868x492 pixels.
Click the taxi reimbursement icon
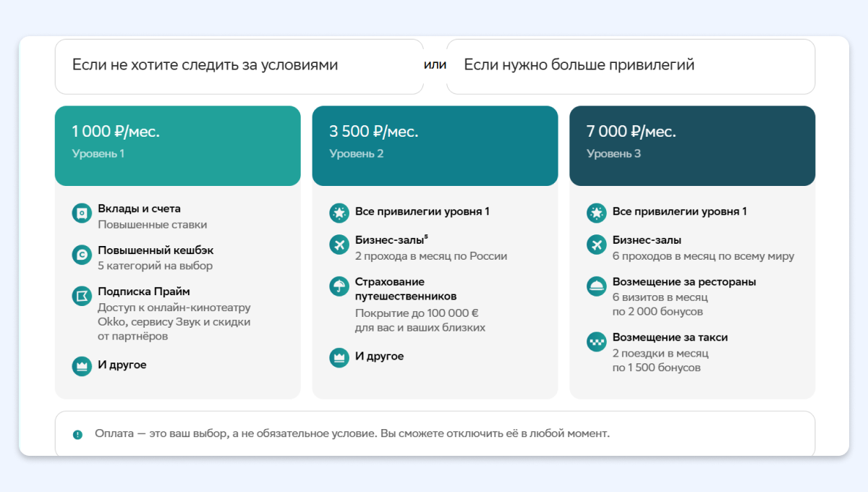(x=597, y=342)
